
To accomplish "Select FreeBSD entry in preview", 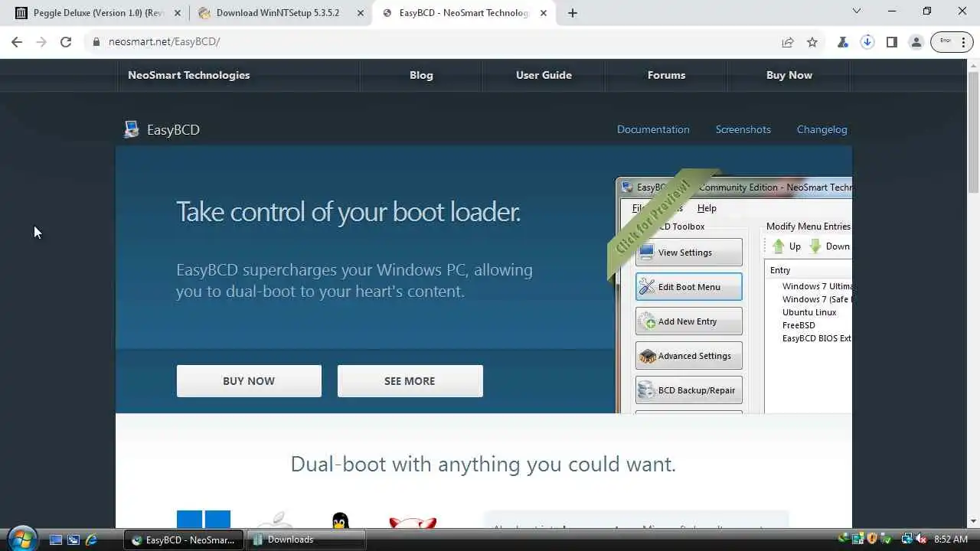I will 799,325.
